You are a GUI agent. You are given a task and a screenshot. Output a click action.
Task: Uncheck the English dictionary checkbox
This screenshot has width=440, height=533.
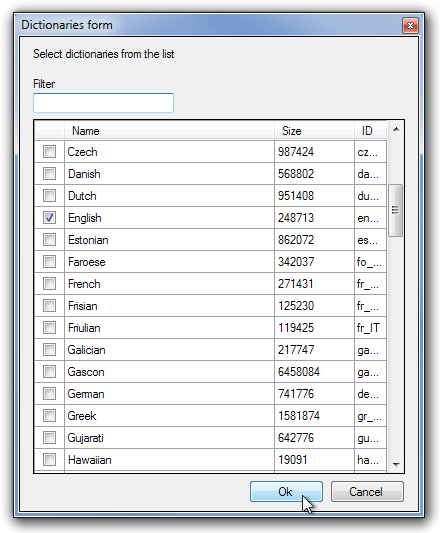click(x=49, y=218)
